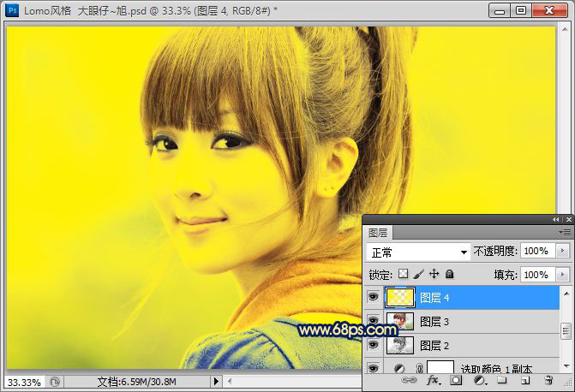The image size is (575, 392).
Task: Delete layer with trash icon
Action: coord(548,380)
